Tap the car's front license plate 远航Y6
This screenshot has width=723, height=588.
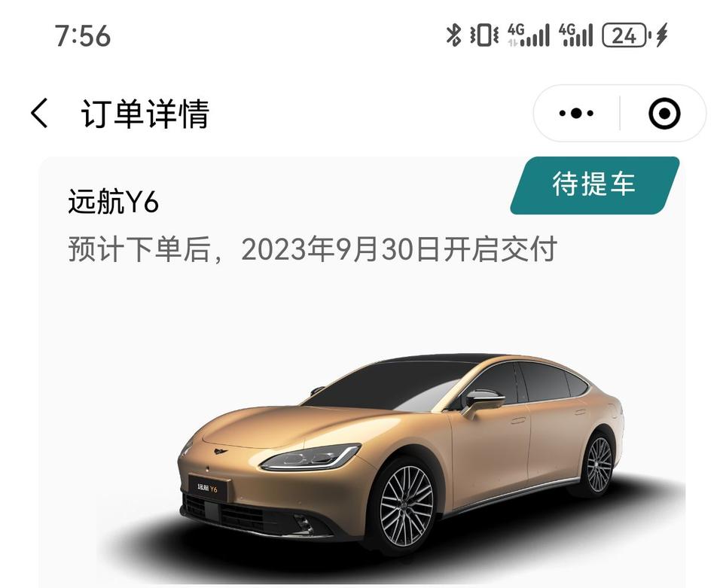tap(209, 487)
